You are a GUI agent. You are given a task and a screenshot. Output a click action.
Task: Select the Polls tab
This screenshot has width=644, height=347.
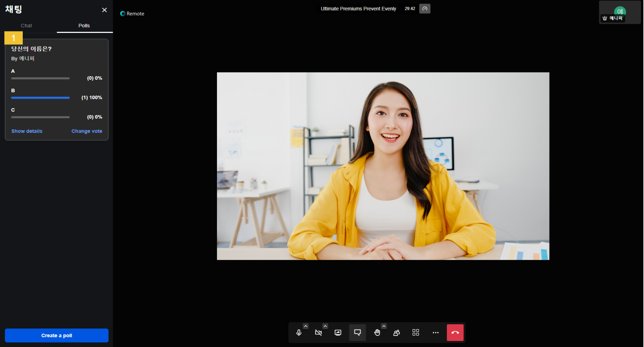point(84,26)
